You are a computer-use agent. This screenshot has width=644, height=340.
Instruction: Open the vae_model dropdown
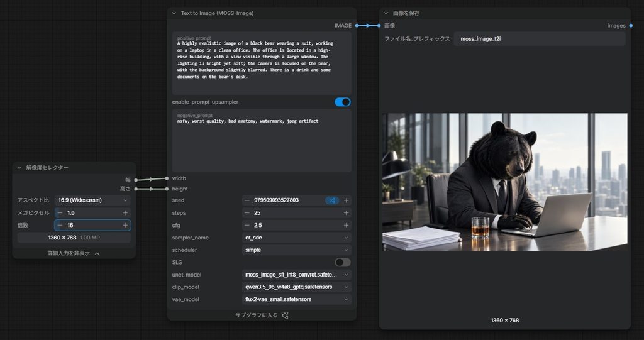297,299
